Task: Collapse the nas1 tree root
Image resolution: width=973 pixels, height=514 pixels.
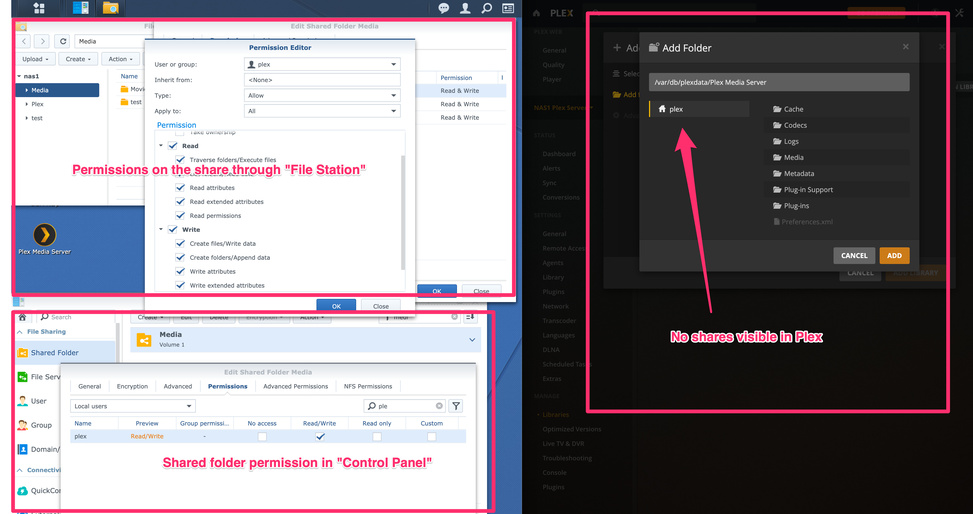Action: coord(19,76)
